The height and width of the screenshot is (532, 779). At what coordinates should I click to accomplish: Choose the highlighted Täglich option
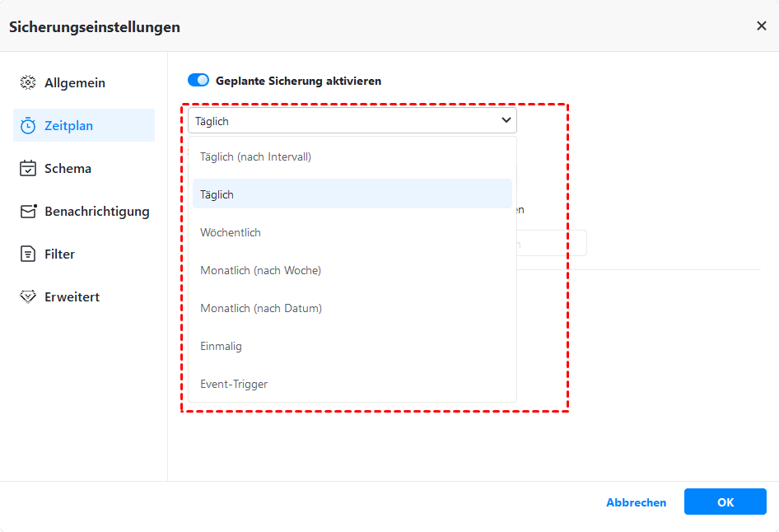pos(217,194)
